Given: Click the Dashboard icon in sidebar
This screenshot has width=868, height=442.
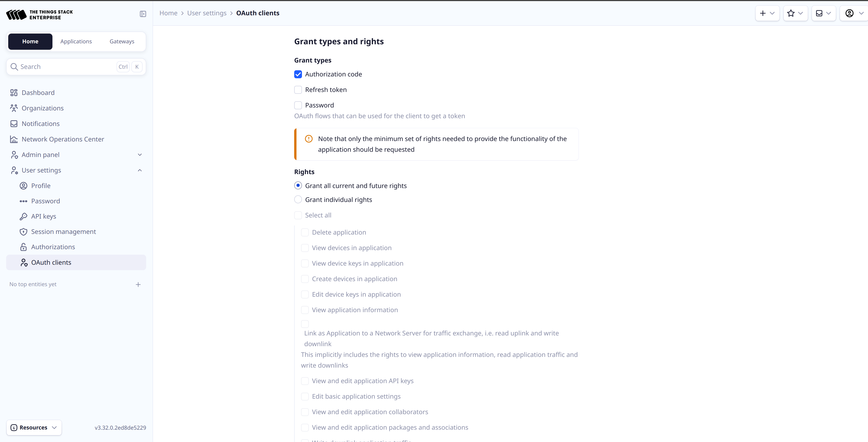Looking at the screenshot, I should pyautogui.click(x=14, y=92).
